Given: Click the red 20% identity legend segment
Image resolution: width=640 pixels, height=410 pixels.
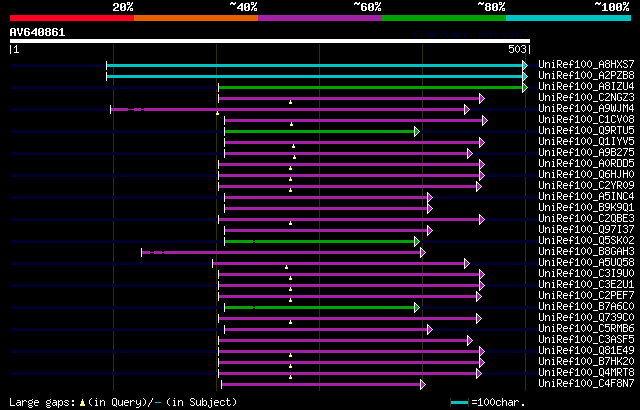Looking at the screenshot, I should pyautogui.click(x=72, y=18).
